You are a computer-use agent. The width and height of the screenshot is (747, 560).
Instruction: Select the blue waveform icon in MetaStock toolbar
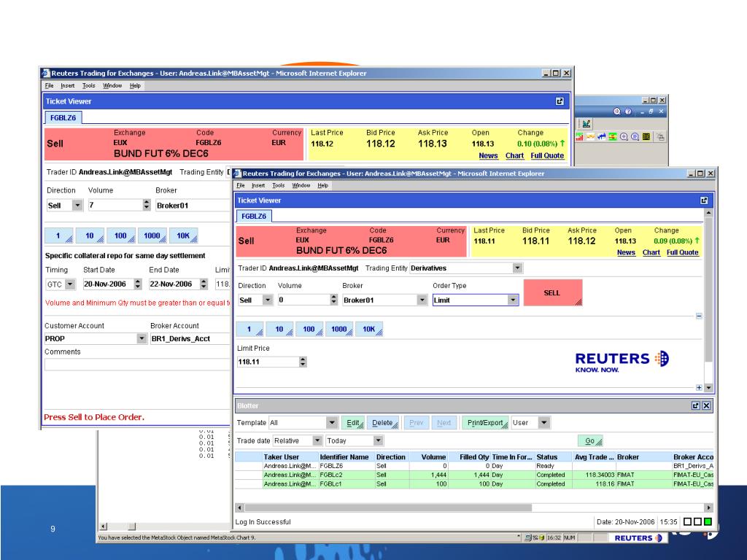pyautogui.click(x=602, y=137)
